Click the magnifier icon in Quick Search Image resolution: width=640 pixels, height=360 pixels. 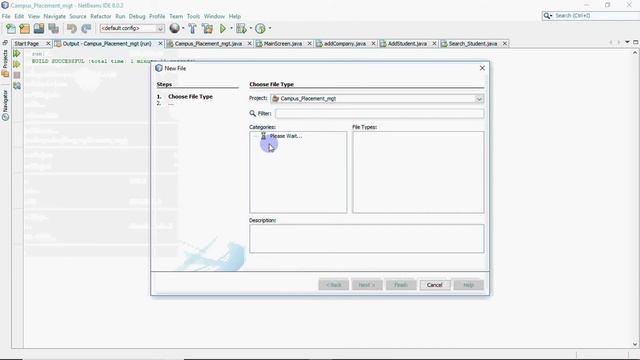pyautogui.click(x=547, y=16)
